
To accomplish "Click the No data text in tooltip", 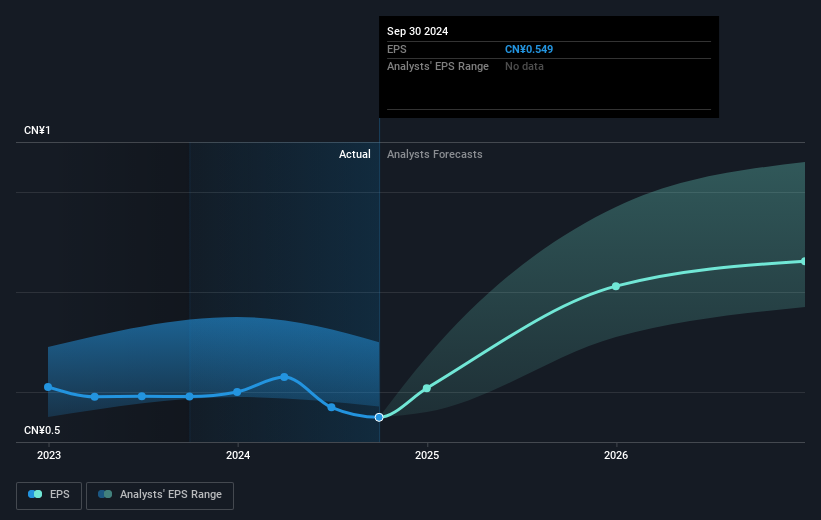I will pos(524,67).
